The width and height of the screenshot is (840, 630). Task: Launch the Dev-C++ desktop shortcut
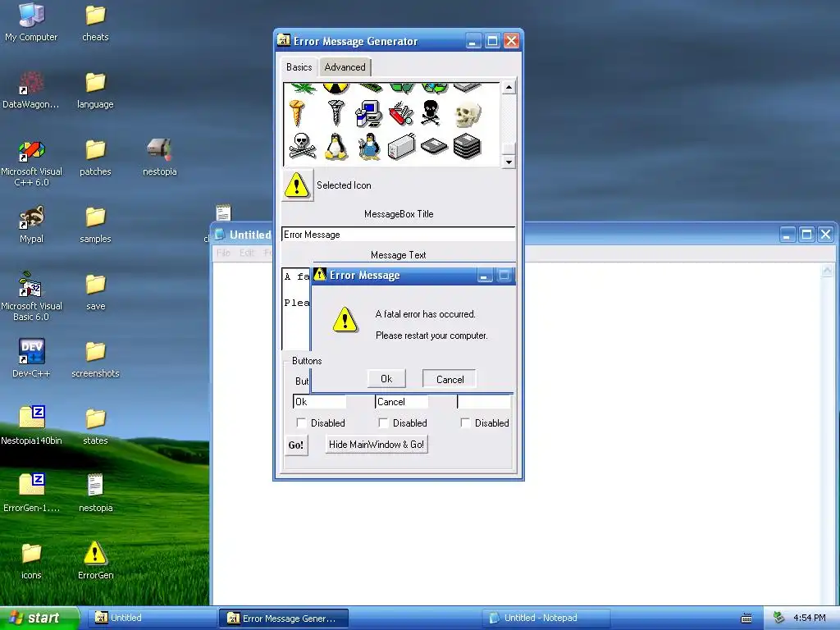pos(31,358)
